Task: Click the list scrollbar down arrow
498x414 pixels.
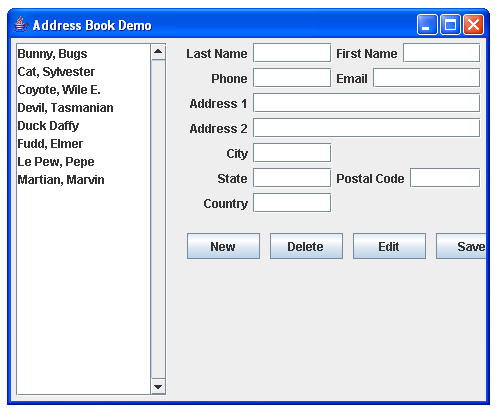Action: pos(158,387)
